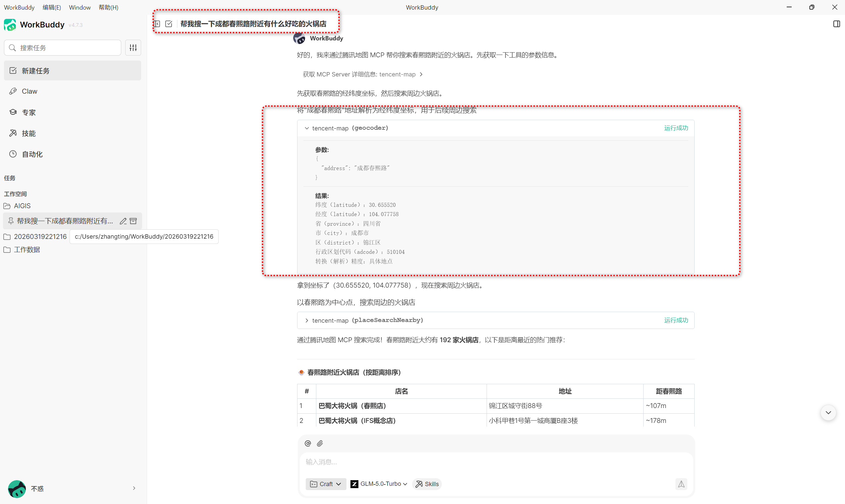Send the message with the send icon
The height and width of the screenshot is (504, 845).
(681, 484)
